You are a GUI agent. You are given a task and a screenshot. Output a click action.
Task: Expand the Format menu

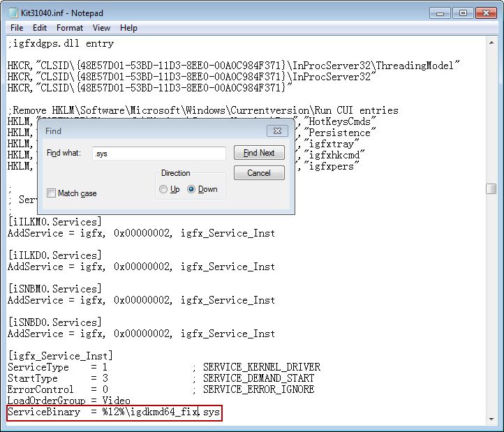[x=70, y=28]
